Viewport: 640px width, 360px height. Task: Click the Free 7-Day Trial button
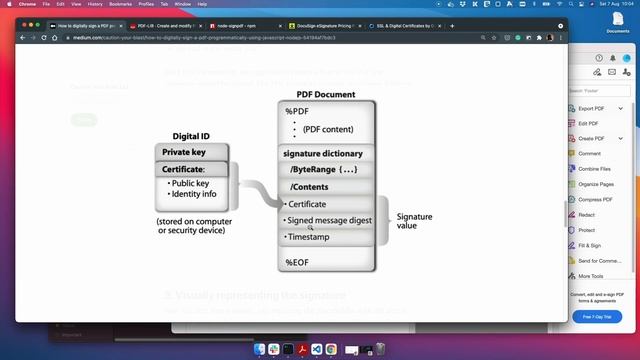click(597, 317)
